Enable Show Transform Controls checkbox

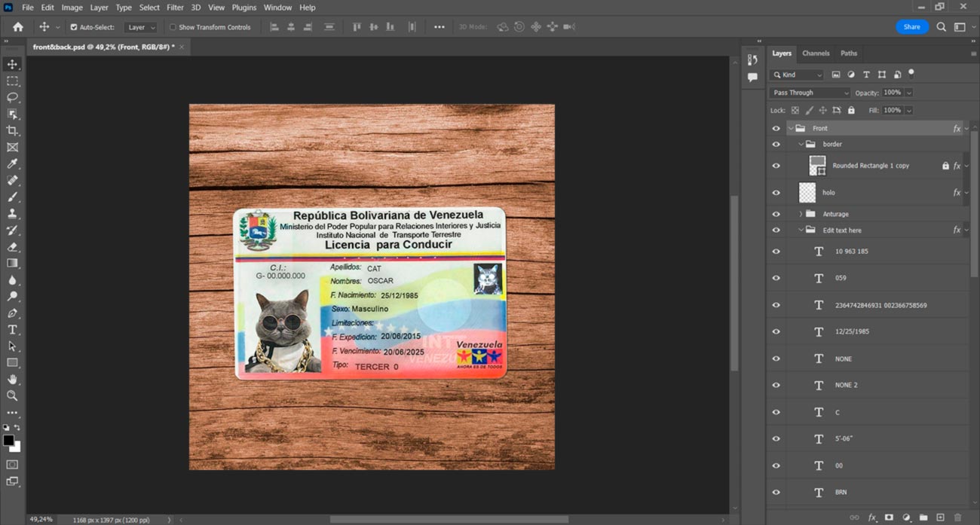click(173, 27)
